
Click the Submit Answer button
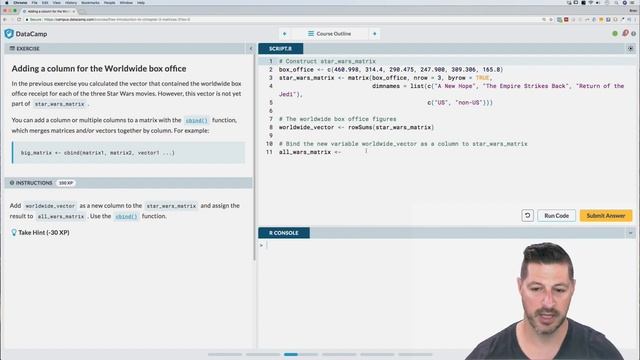tap(606, 216)
